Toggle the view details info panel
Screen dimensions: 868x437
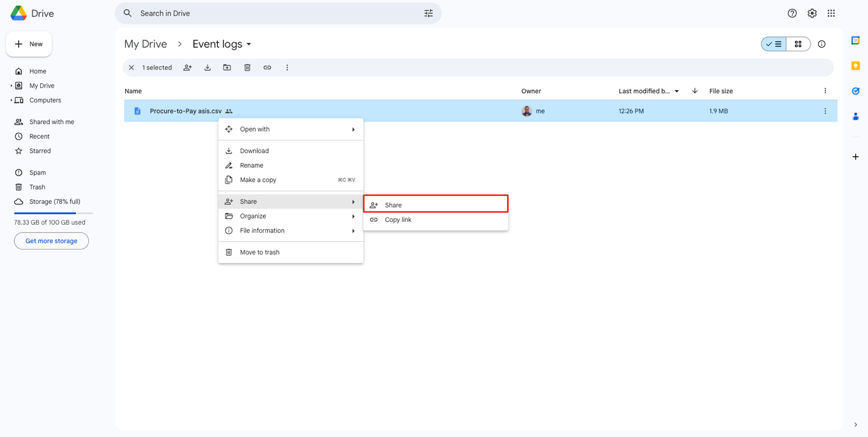(821, 44)
